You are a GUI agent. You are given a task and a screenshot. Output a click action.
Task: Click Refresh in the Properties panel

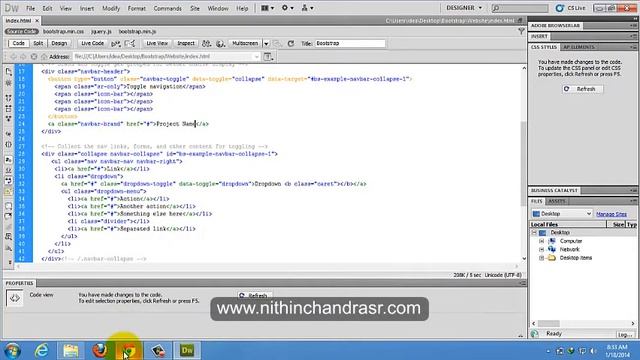tap(255, 296)
